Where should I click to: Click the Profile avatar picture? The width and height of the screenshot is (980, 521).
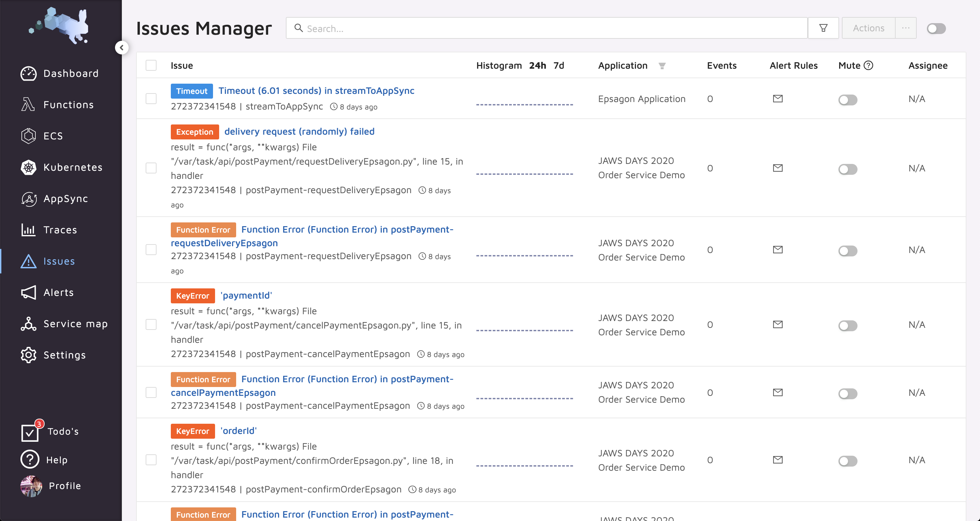click(x=31, y=486)
